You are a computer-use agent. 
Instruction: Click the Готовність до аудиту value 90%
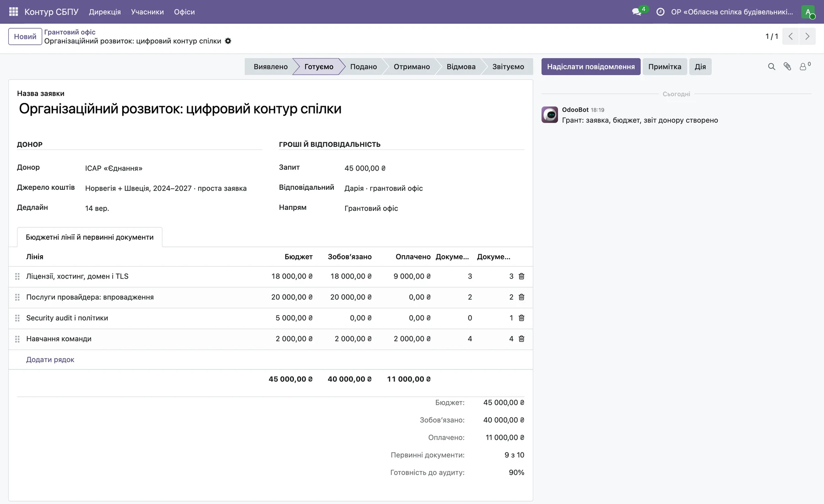[516, 472]
